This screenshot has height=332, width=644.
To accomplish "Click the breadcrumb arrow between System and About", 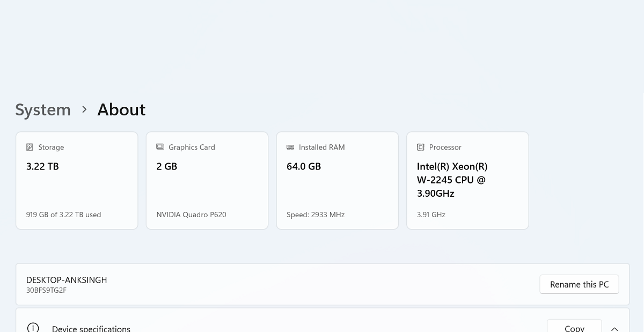I will click(84, 109).
